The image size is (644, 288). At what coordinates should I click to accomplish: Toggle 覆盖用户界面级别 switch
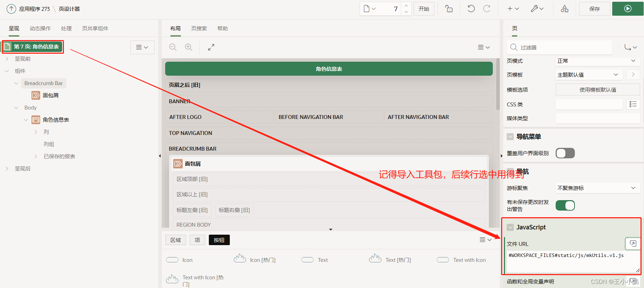point(565,153)
